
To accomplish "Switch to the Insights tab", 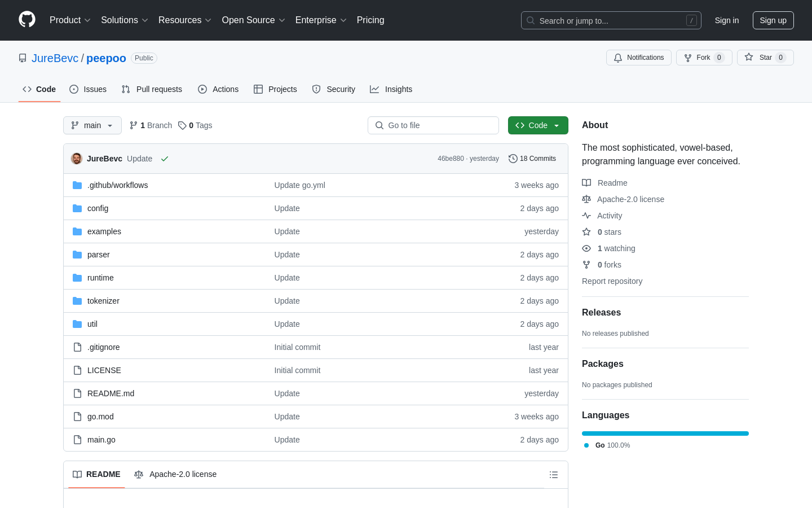I will click(391, 89).
